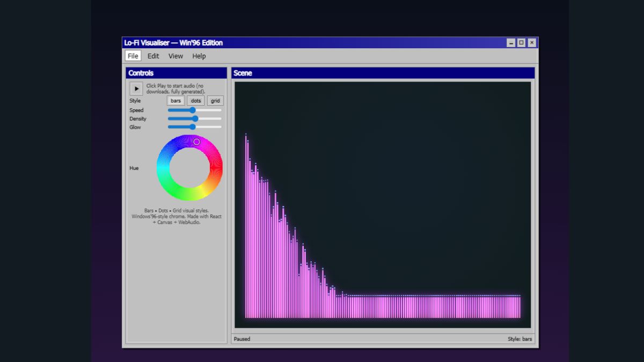Choose the grid style option
644x362 pixels.
[215, 101]
